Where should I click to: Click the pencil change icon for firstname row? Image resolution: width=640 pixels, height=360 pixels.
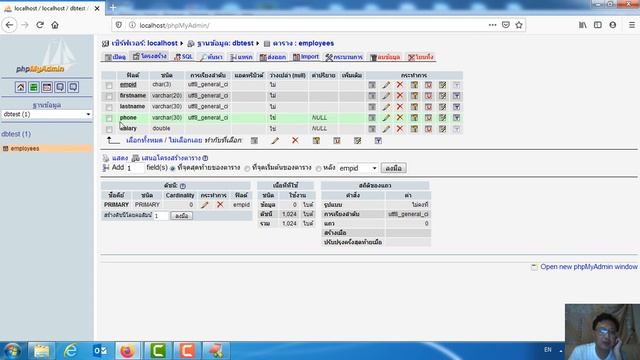tap(386, 96)
